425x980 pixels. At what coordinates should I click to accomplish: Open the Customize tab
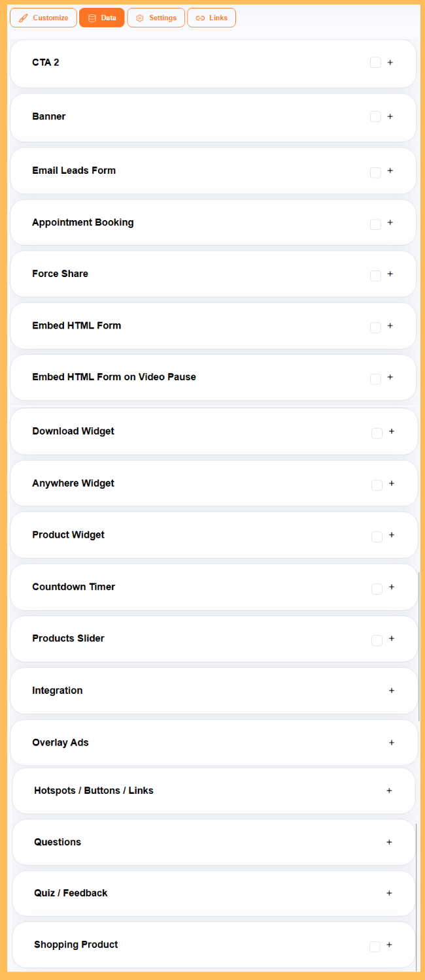click(43, 18)
